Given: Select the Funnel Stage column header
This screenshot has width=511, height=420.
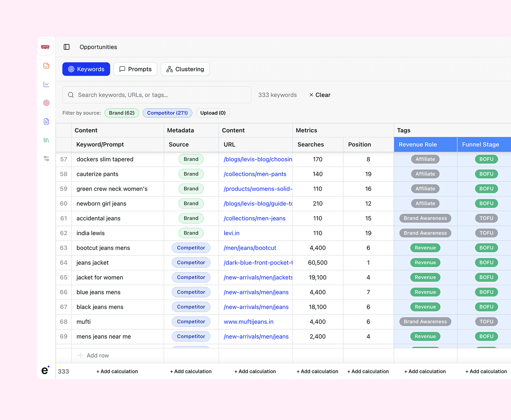Looking at the screenshot, I should [484, 144].
